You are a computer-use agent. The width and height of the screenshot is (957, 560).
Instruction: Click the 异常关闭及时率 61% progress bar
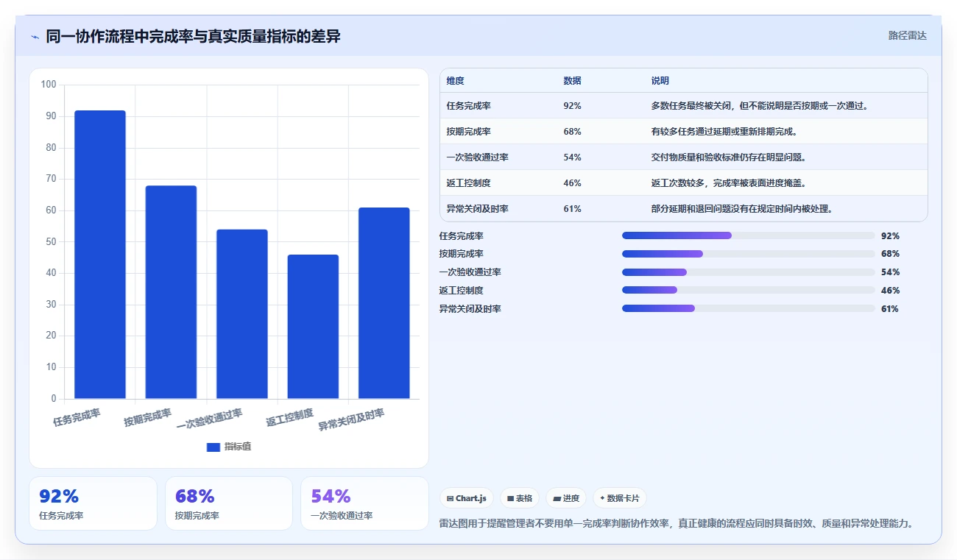749,308
